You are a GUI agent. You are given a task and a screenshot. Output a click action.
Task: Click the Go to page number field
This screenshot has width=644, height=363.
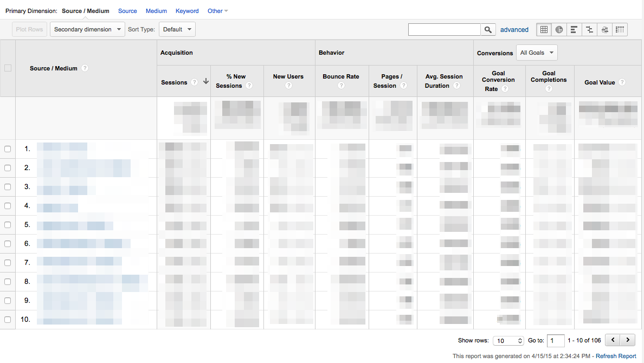[x=555, y=340]
